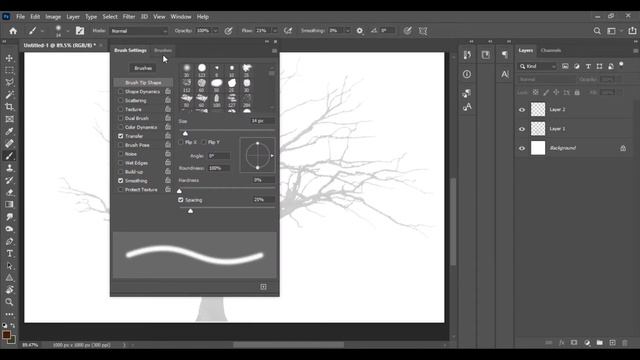This screenshot has height=360, width=640.
Task: Select the Zoom tool
Action: (9, 302)
